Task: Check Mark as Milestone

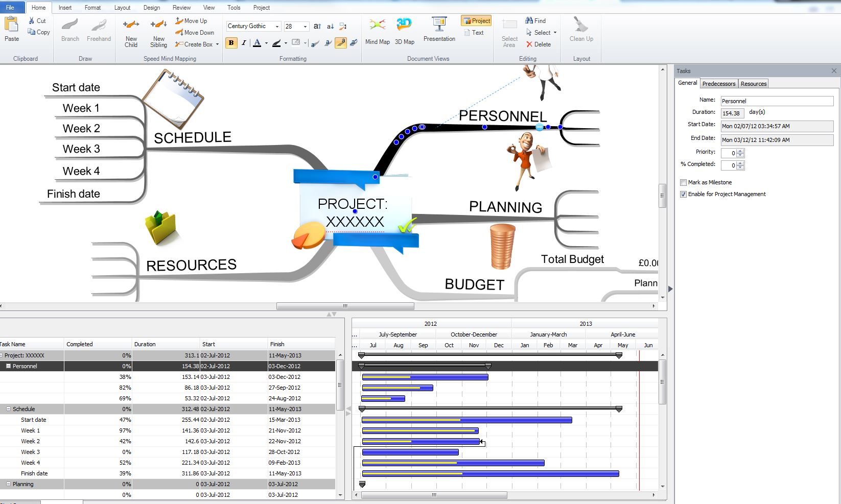Action: coord(683,182)
